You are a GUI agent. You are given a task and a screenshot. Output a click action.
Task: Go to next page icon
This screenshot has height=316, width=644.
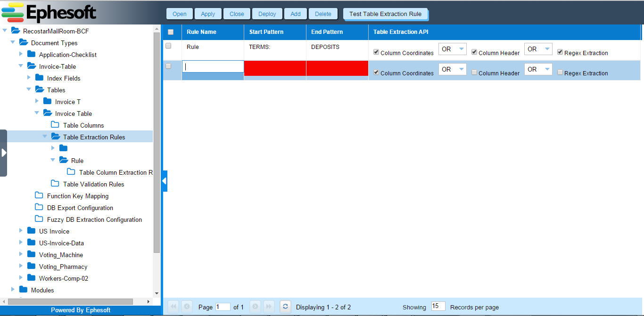255,307
